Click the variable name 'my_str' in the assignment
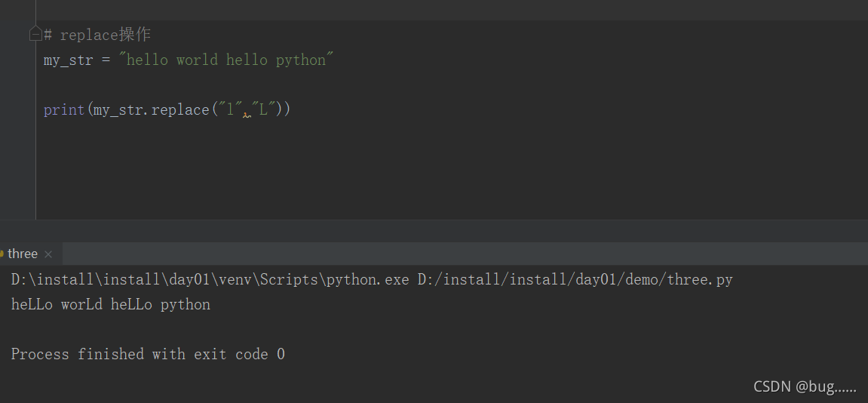868x403 pixels. [68, 60]
